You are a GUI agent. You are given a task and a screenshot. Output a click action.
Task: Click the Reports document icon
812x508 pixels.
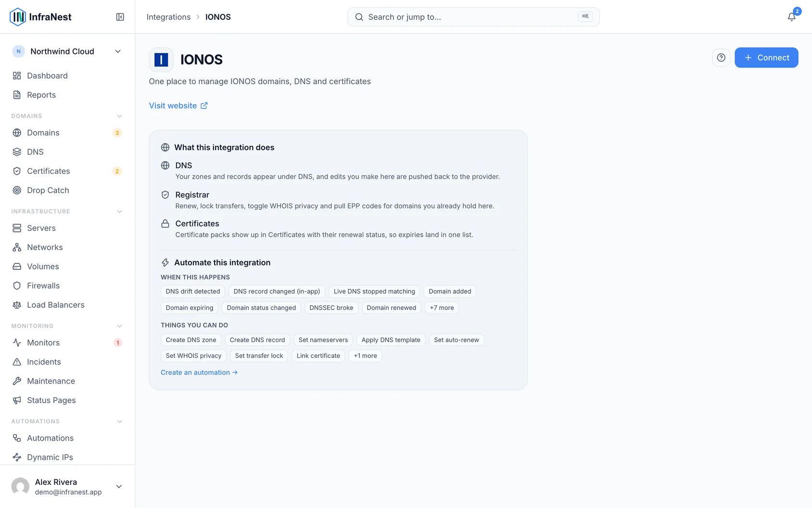pos(17,95)
